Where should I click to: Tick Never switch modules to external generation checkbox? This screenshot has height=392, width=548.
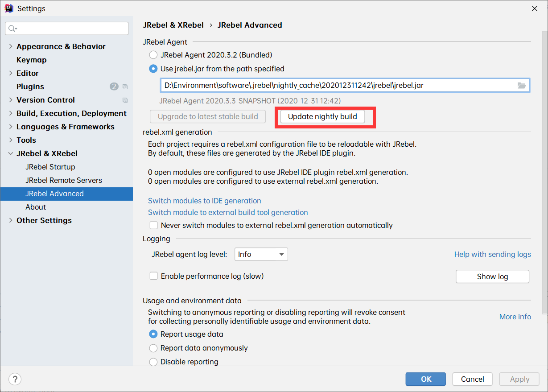click(153, 225)
